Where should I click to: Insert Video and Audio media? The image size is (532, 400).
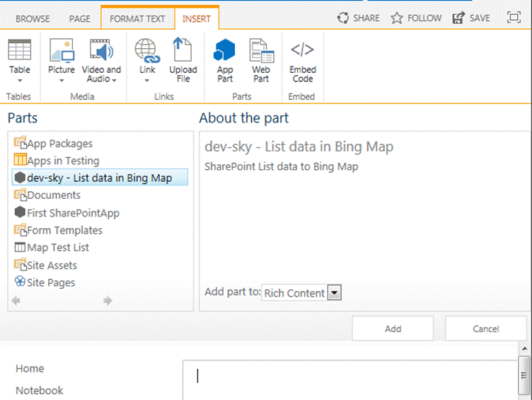pyautogui.click(x=101, y=60)
